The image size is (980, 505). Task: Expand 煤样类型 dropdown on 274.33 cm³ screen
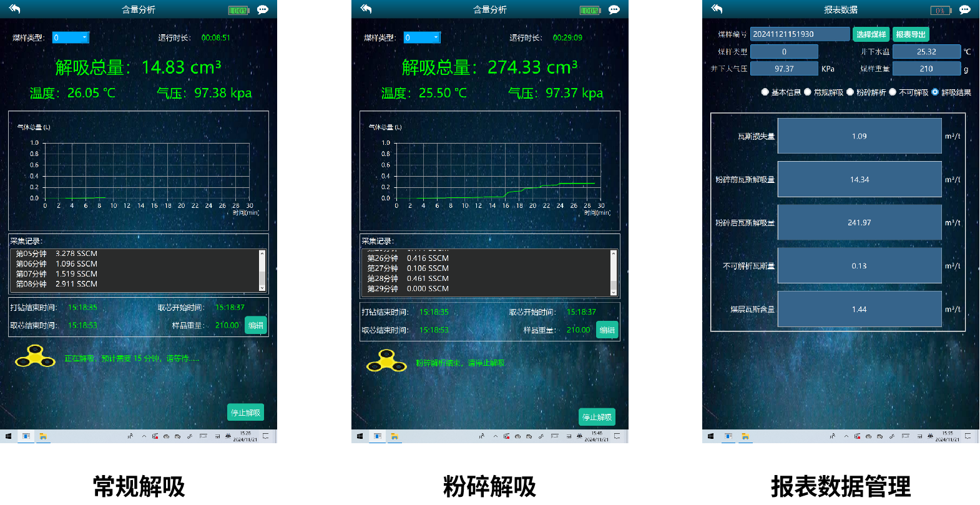tap(422, 37)
